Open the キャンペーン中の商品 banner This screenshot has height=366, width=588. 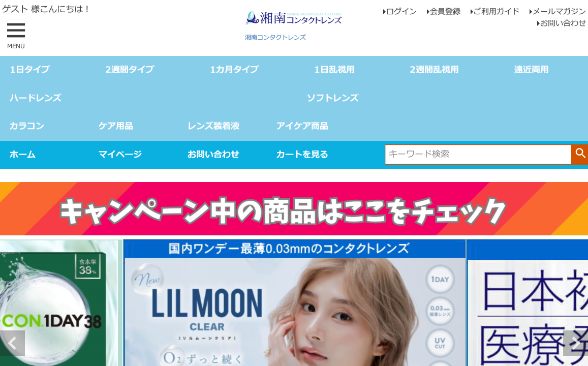(x=294, y=209)
